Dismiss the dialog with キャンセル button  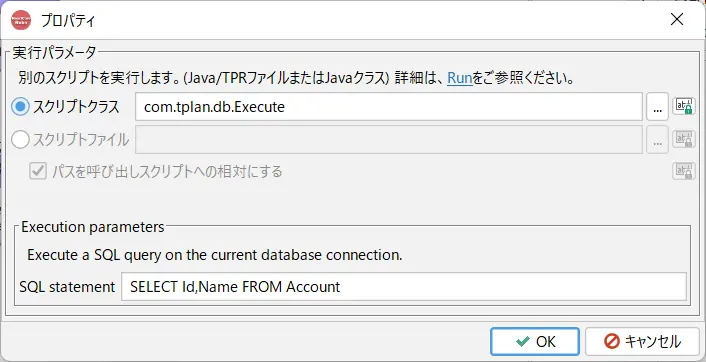[642, 342]
